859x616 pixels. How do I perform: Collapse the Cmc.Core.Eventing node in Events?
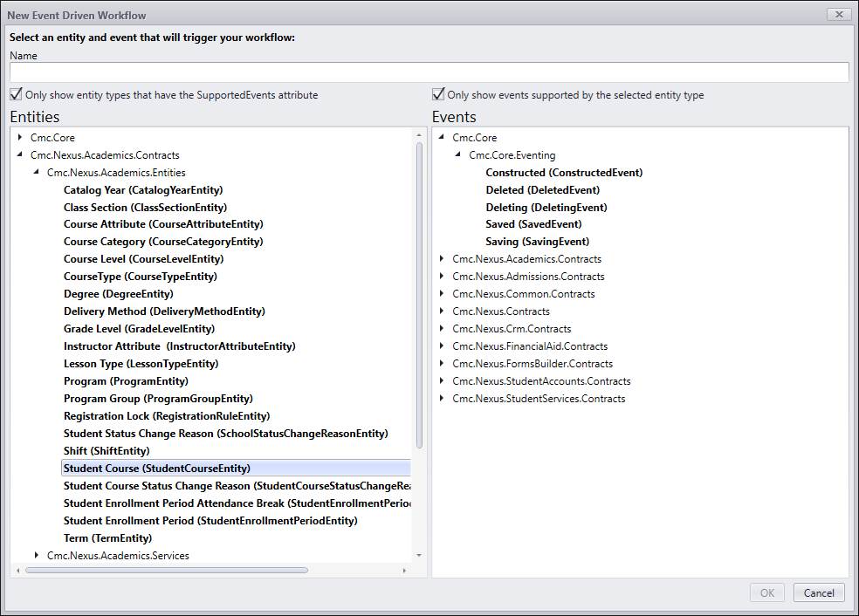(457, 154)
